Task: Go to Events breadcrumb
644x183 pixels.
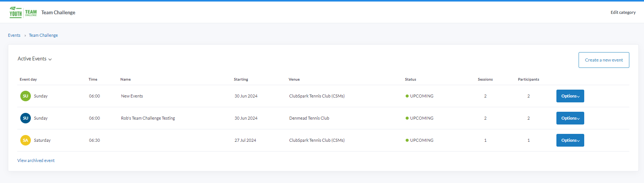Action: (x=14, y=35)
